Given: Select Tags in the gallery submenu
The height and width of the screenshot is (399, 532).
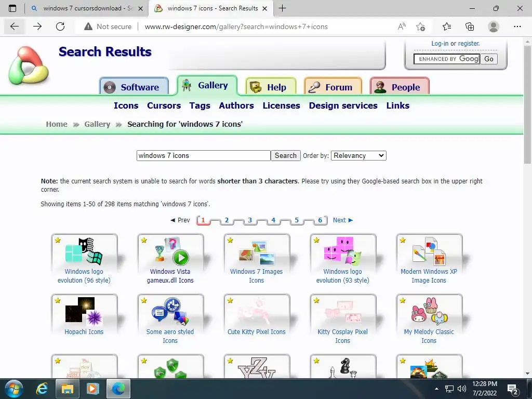Looking at the screenshot, I should [x=200, y=105].
